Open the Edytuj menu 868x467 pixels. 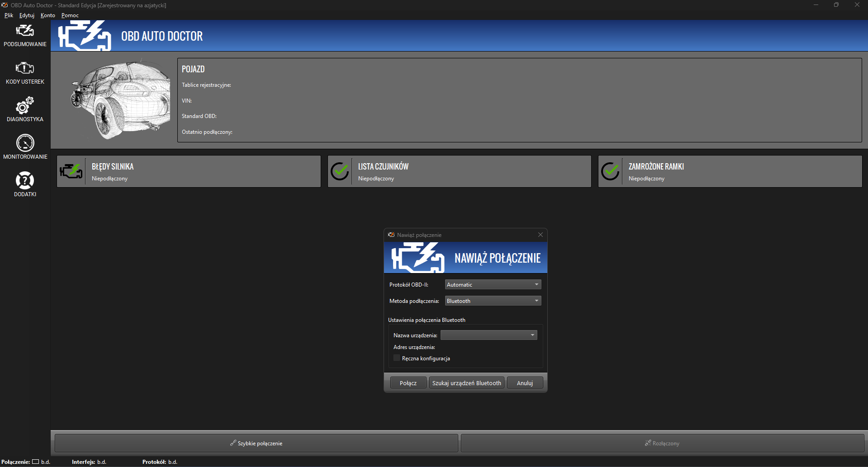27,15
